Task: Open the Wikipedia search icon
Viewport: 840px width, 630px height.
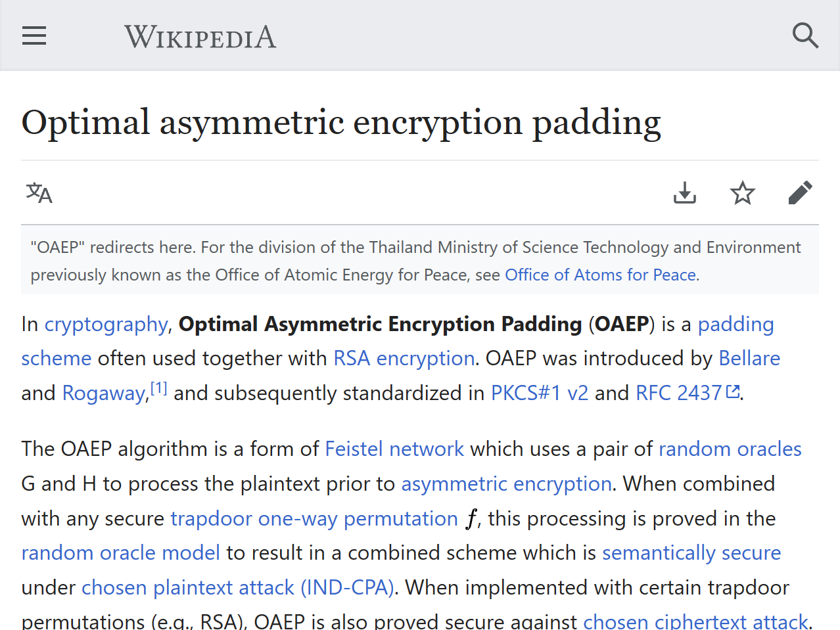Action: click(805, 35)
